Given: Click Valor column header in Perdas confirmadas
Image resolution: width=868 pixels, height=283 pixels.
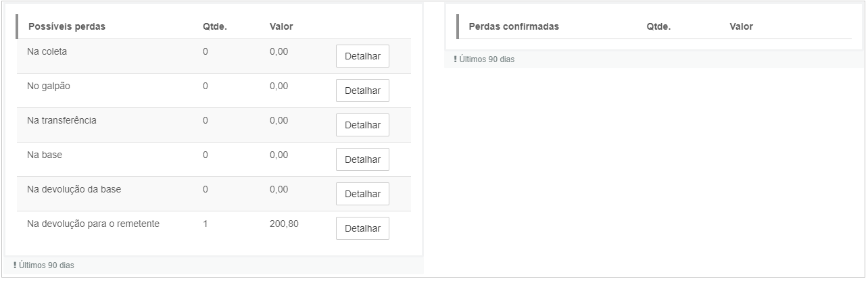Looking at the screenshot, I should coord(742,26).
